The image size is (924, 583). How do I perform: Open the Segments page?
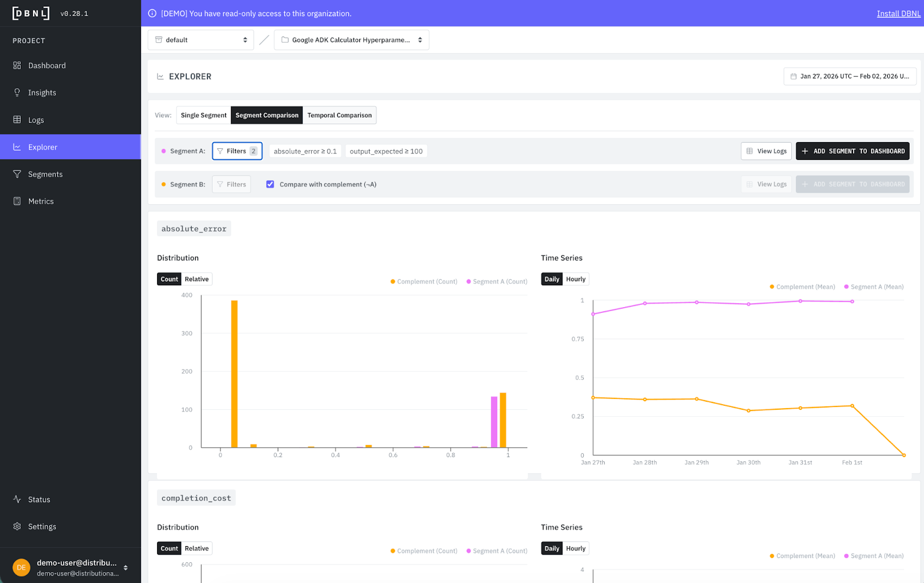70,174
